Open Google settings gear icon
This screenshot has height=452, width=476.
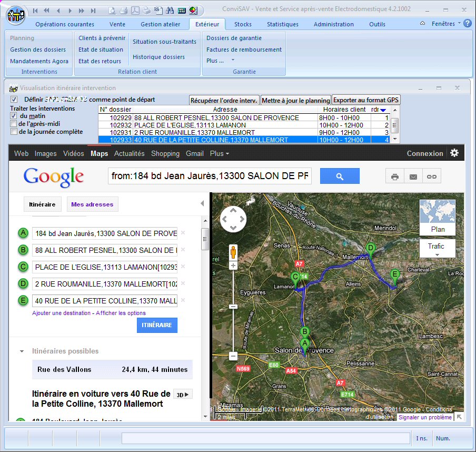(x=454, y=153)
